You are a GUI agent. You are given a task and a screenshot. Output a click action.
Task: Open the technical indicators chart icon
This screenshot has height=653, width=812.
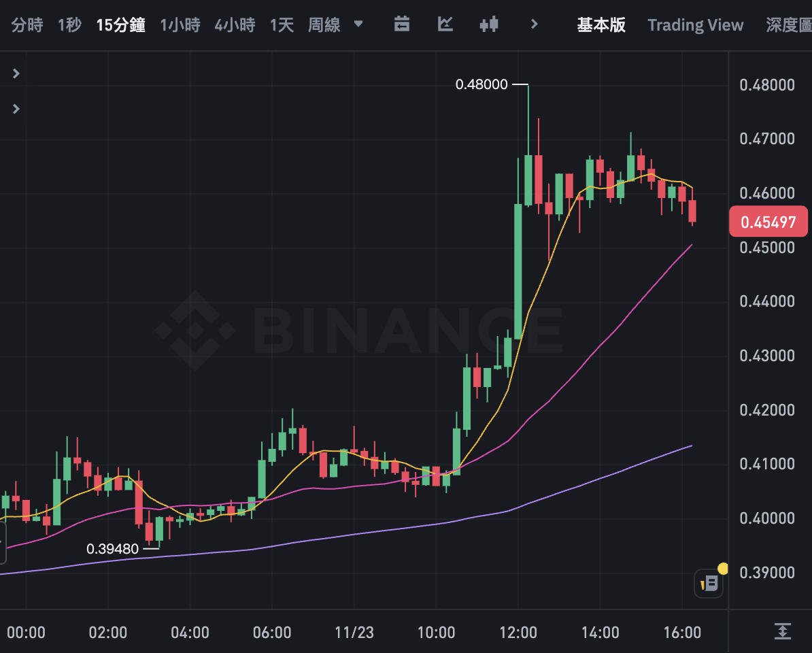pos(445,25)
